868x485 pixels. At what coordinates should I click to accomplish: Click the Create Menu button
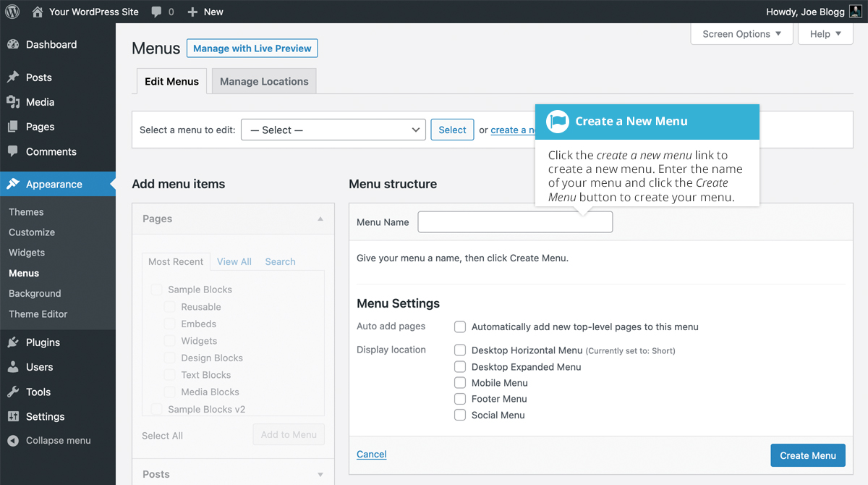pos(808,455)
